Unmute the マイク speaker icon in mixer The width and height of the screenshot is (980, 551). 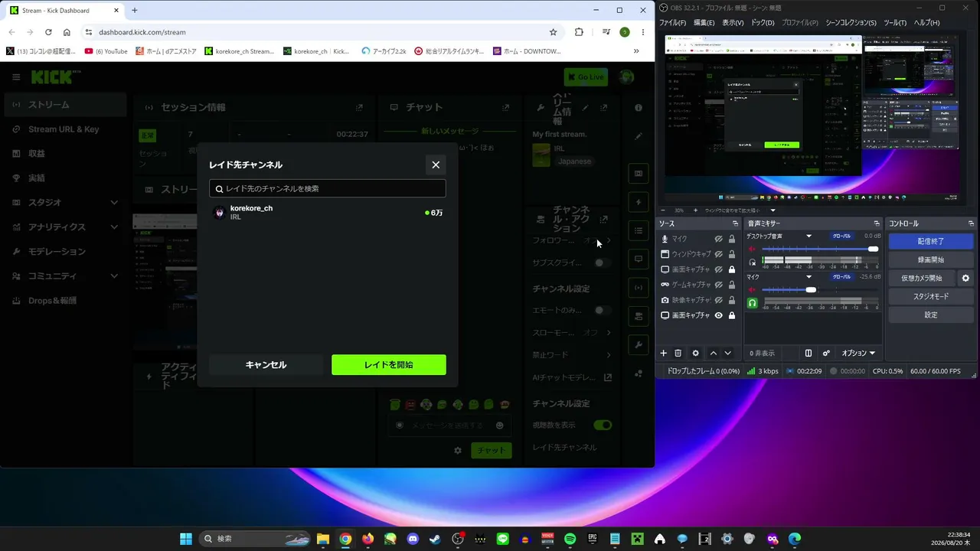(752, 290)
